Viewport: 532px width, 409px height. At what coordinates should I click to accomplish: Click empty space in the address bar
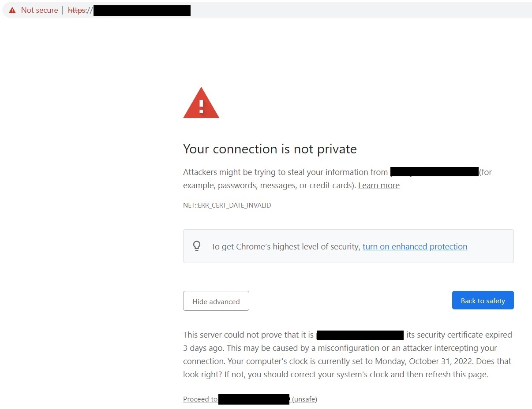(353, 10)
